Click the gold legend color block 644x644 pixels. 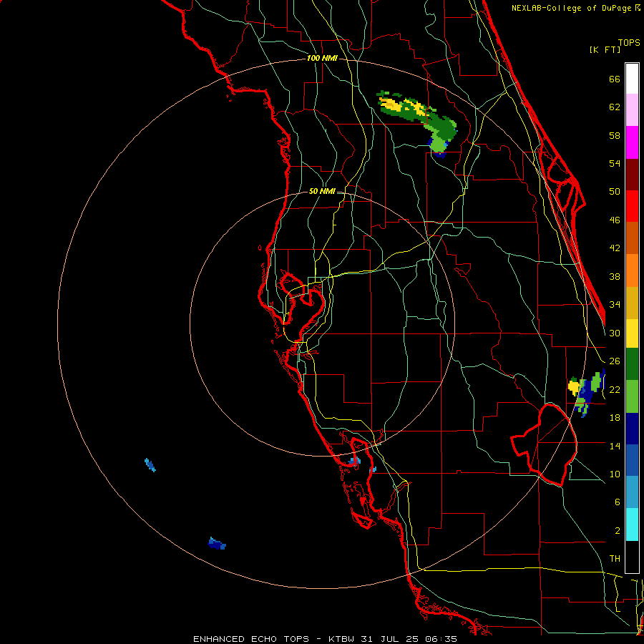click(632, 303)
